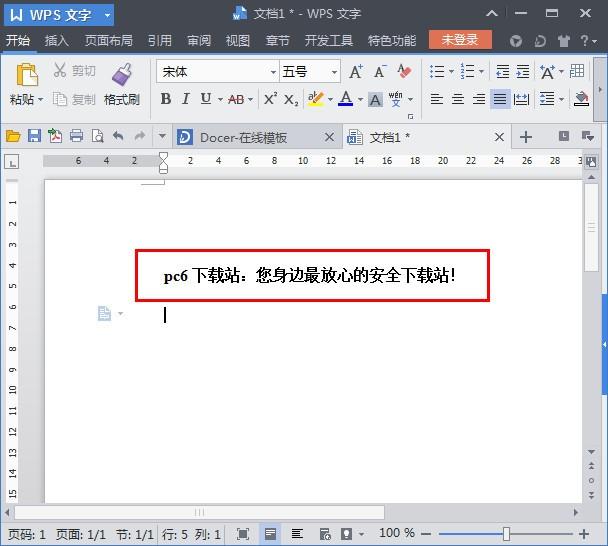Screen dimensions: 608x546
Task: Apply the blue font color A
Action: tap(345, 99)
